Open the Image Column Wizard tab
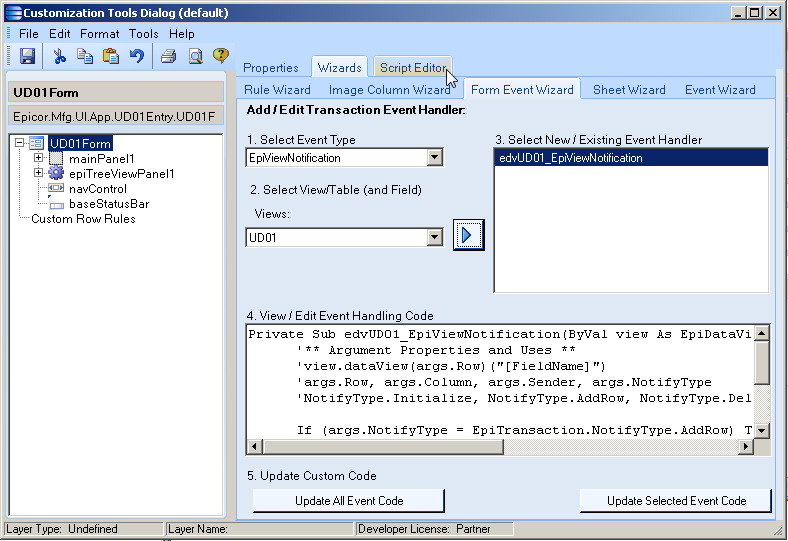The width and height of the screenshot is (788, 541). 389,90
